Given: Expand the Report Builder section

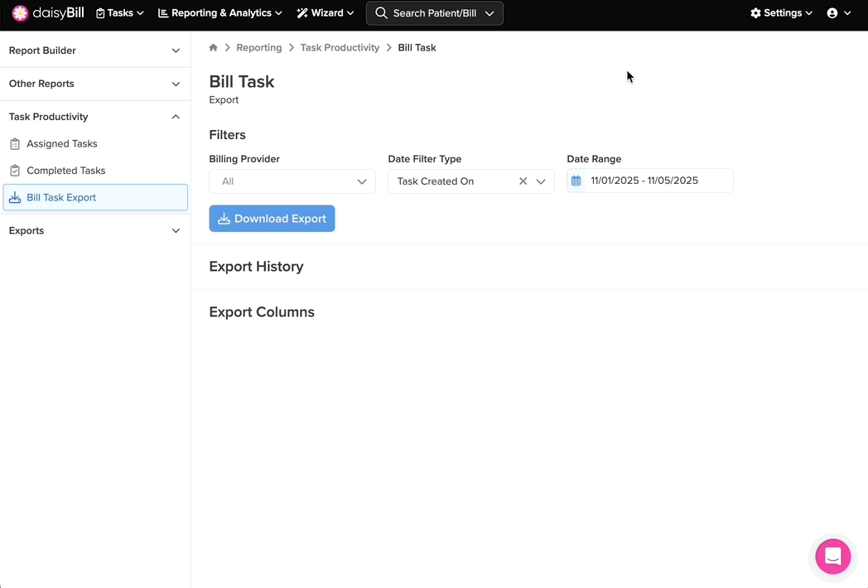Looking at the screenshot, I should pos(94,51).
